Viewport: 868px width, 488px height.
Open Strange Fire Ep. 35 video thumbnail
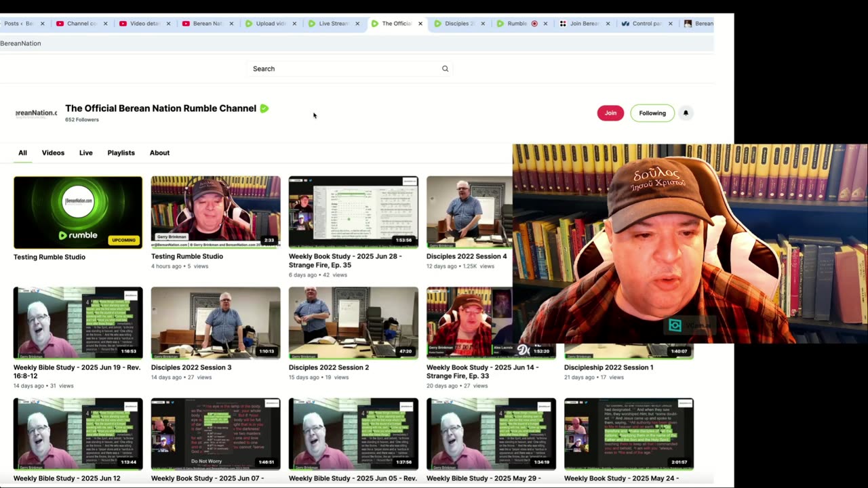point(353,212)
